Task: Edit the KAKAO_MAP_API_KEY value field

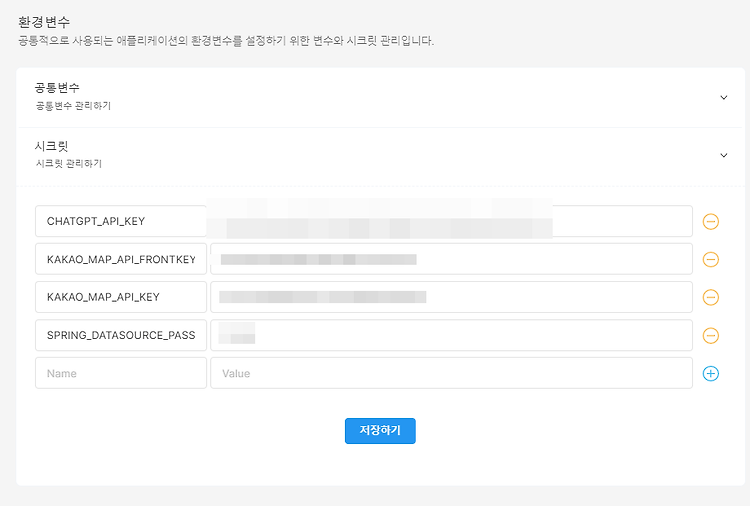Action: click(452, 297)
